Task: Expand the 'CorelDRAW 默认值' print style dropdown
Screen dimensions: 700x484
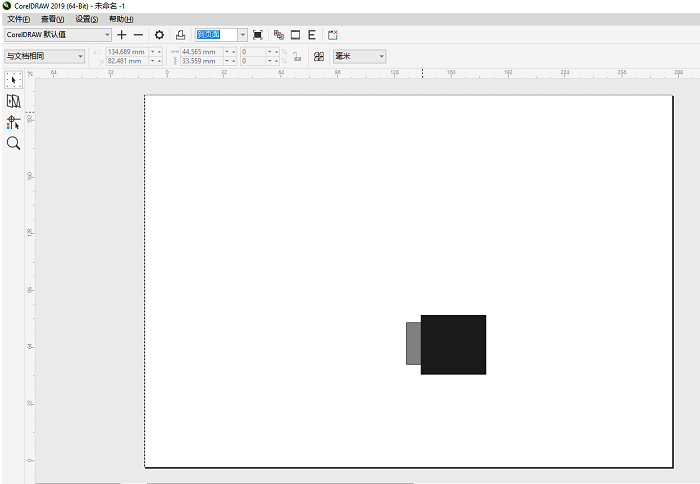Action: [106, 35]
